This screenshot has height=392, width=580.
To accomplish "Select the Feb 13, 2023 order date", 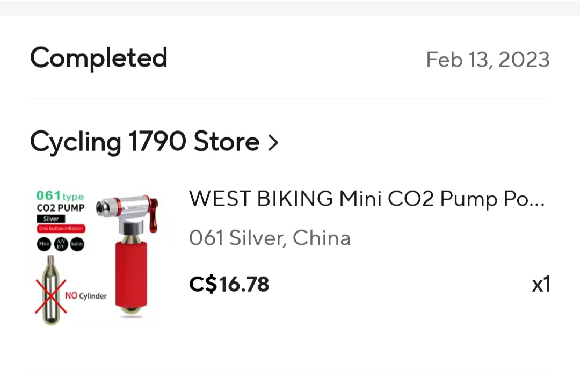I will [x=488, y=60].
